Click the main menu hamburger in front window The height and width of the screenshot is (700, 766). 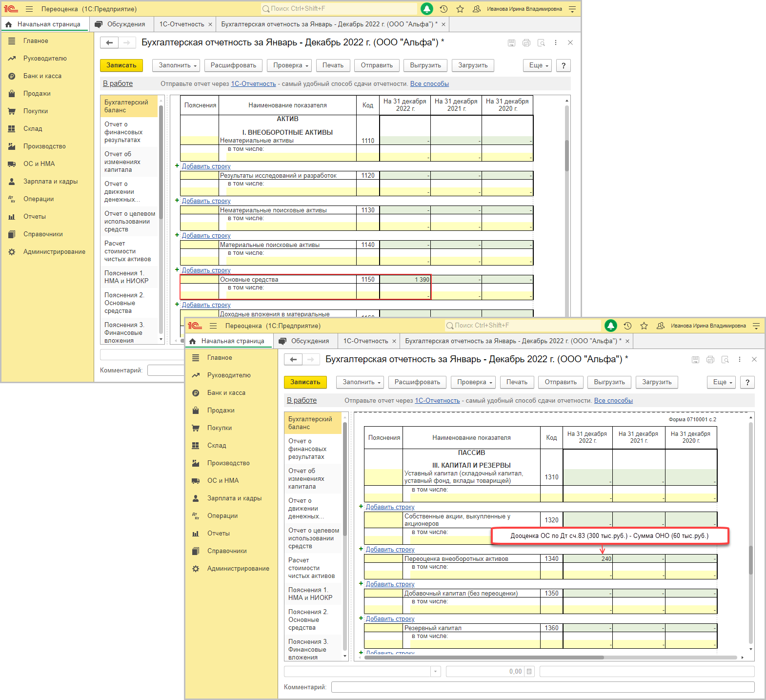pyautogui.click(x=213, y=326)
